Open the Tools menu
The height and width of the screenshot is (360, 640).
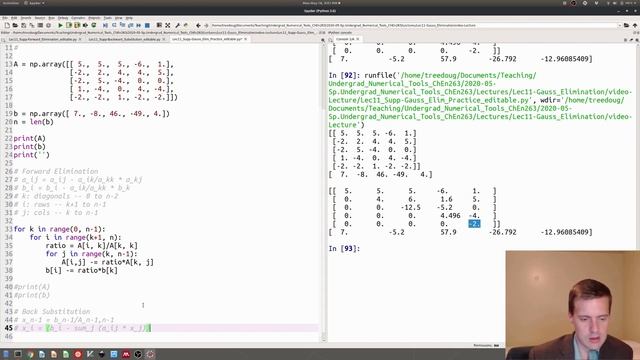pyautogui.click(x=107, y=18)
